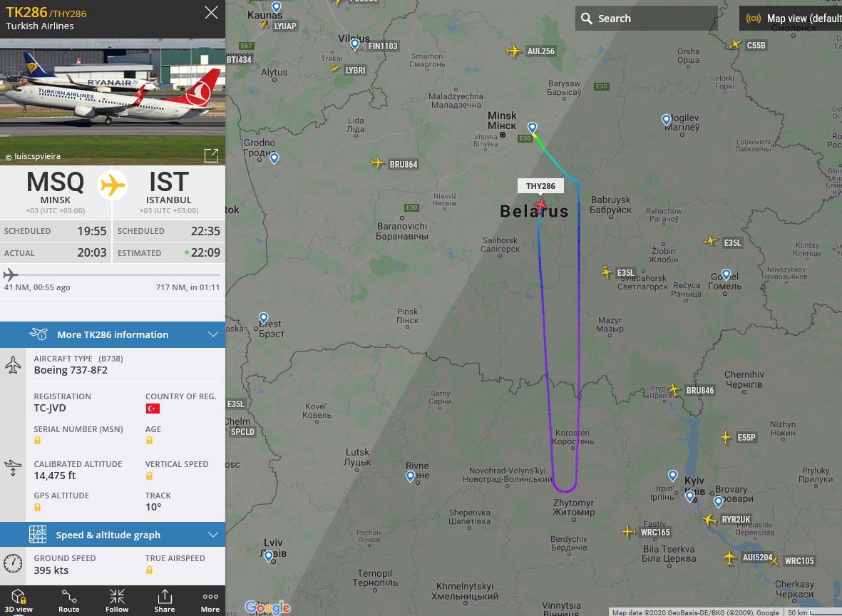Open the Map view dropdown
Screen dimensions: 842x616
(x=791, y=19)
